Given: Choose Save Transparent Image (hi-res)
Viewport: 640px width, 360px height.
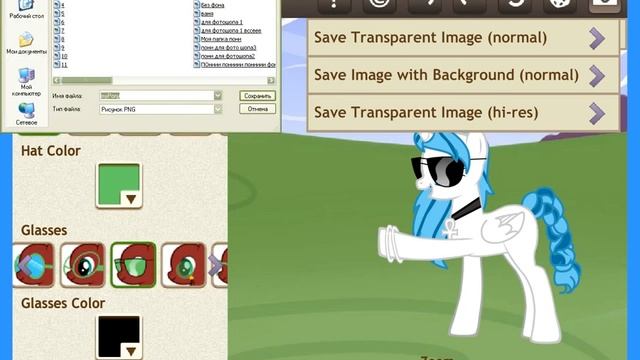Looking at the screenshot, I should click(x=463, y=113).
